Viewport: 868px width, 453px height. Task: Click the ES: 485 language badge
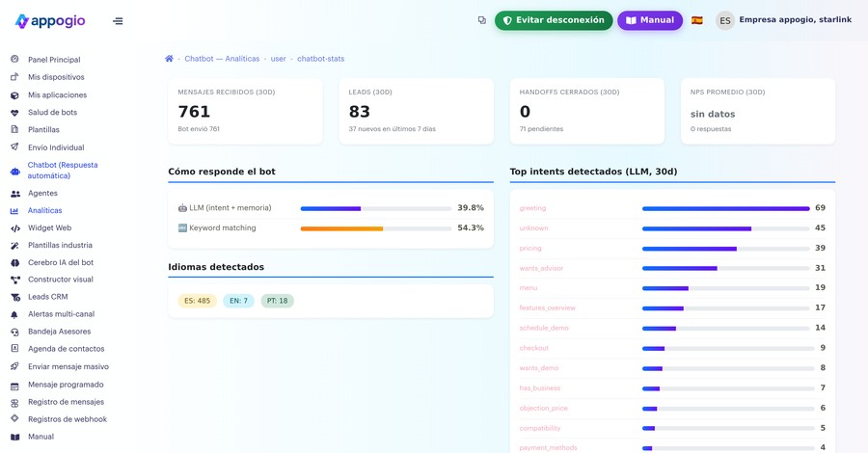198,301
